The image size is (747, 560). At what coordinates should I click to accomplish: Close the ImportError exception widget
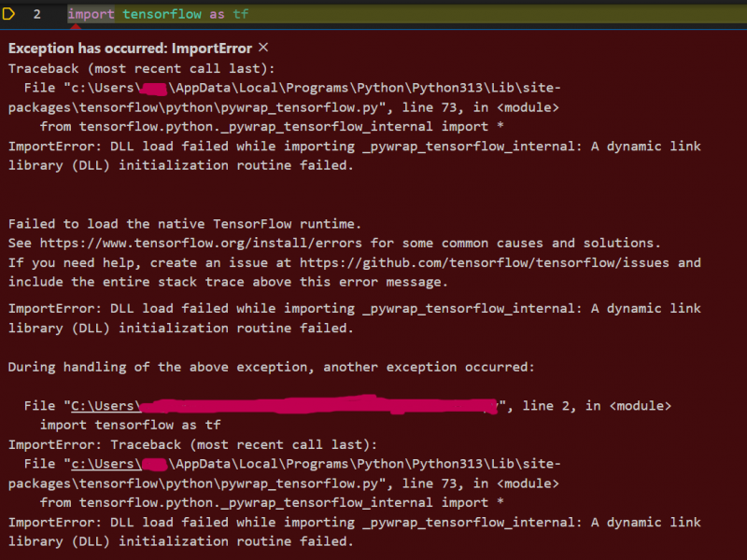[263, 48]
